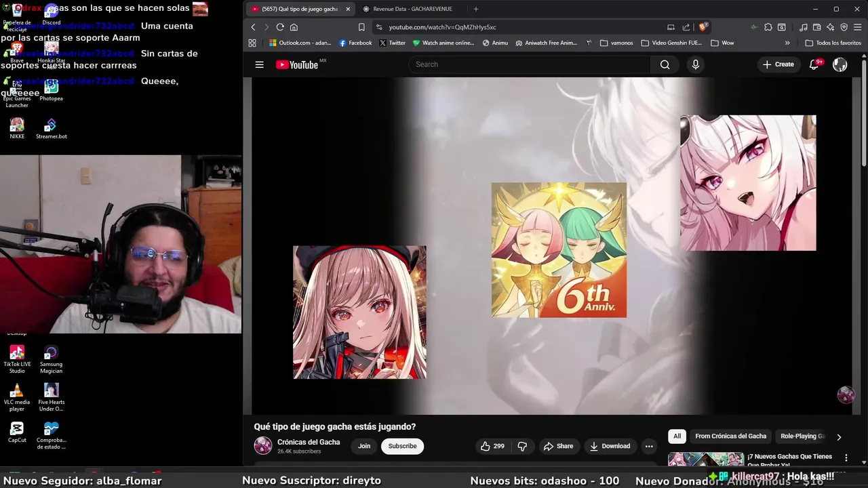This screenshot has height=488, width=868.
Task: Open the Todos los favoritos folder
Action: [833, 43]
